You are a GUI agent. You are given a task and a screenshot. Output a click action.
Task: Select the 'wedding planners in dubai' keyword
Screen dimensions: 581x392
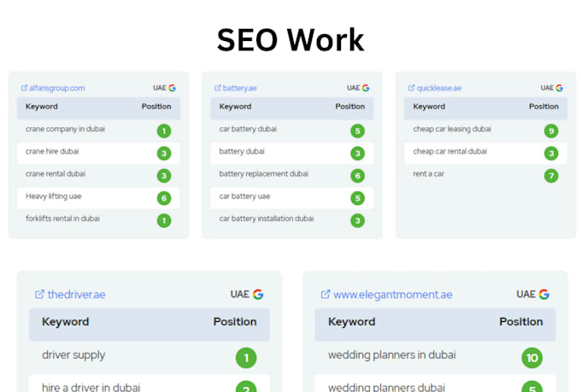point(391,355)
